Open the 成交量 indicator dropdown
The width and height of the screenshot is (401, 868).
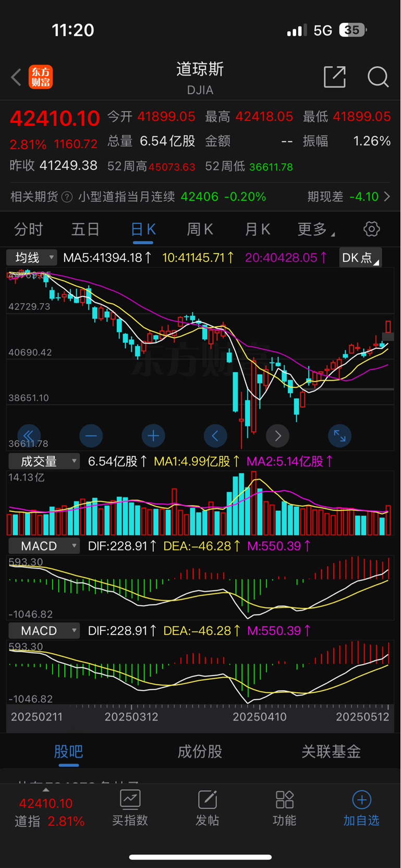[x=43, y=461]
